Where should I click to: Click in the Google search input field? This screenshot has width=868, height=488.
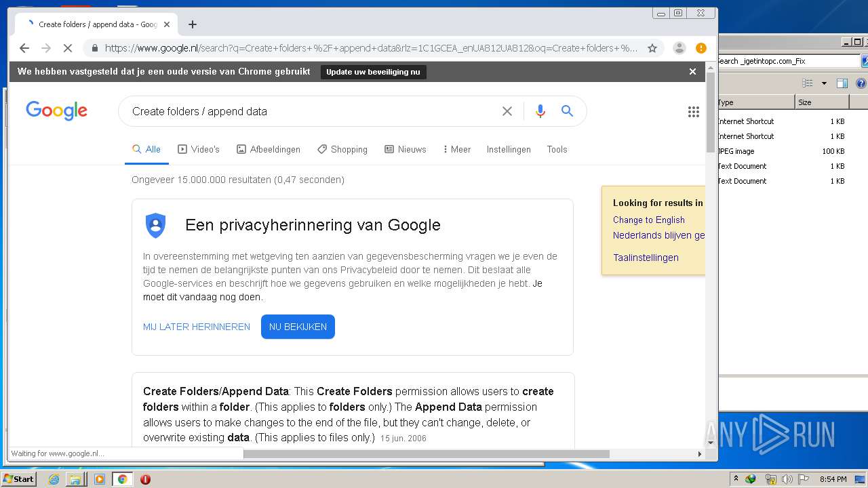tap(312, 111)
